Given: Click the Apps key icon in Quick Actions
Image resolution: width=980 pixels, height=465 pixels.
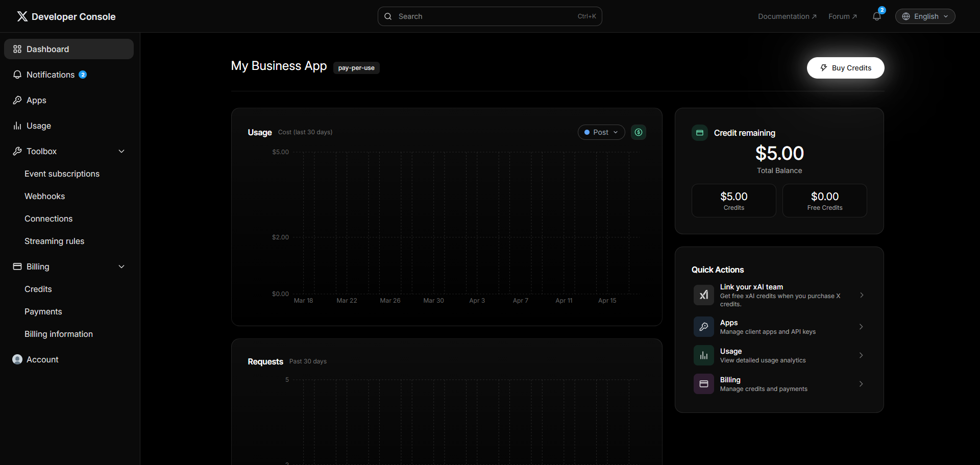Looking at the screenshot, I should [703, 327].
